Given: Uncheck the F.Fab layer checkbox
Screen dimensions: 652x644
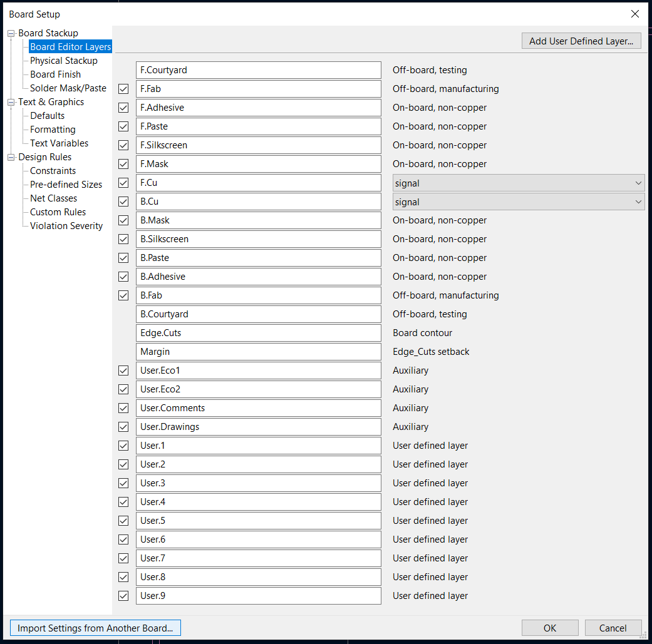Looking at the screenshot, I should coord(123,89).
